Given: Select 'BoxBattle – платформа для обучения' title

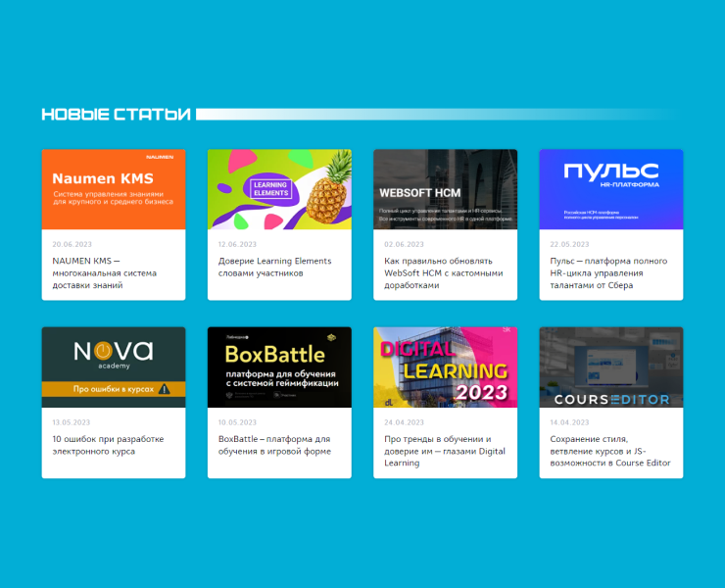Looking at the screenshot, I should 274,445.
